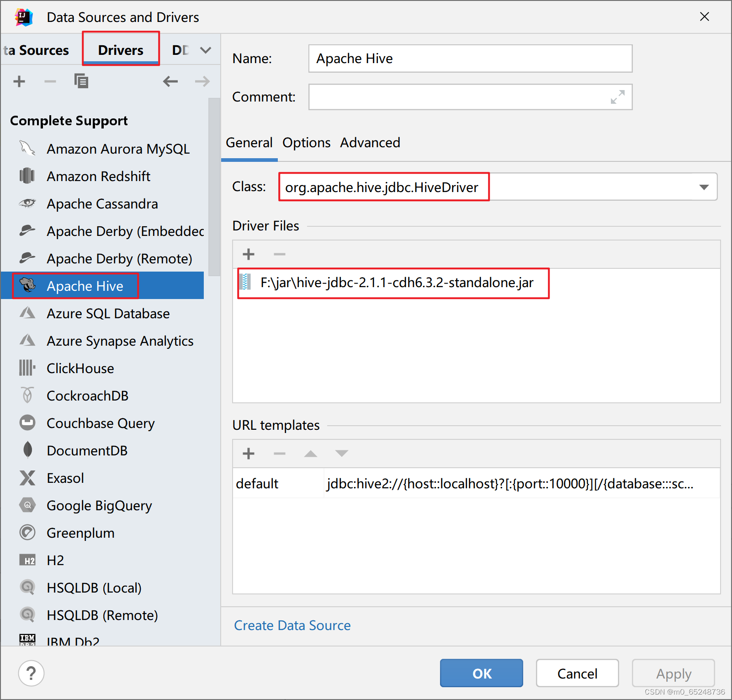Select the 'default' URL template name cell
Screen dimensions: 732x700
coord(278,483)
